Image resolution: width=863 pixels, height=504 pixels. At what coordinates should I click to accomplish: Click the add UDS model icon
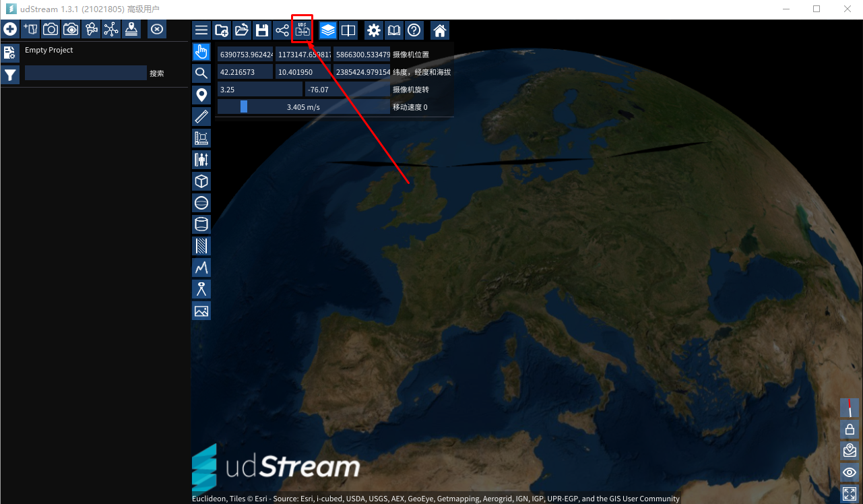click(x=30, y=30)
